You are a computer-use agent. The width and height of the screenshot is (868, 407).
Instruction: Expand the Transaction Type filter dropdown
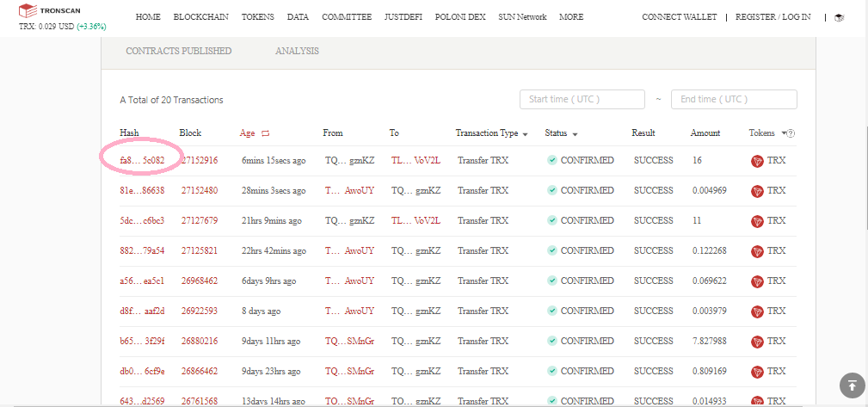click(525, 134)
